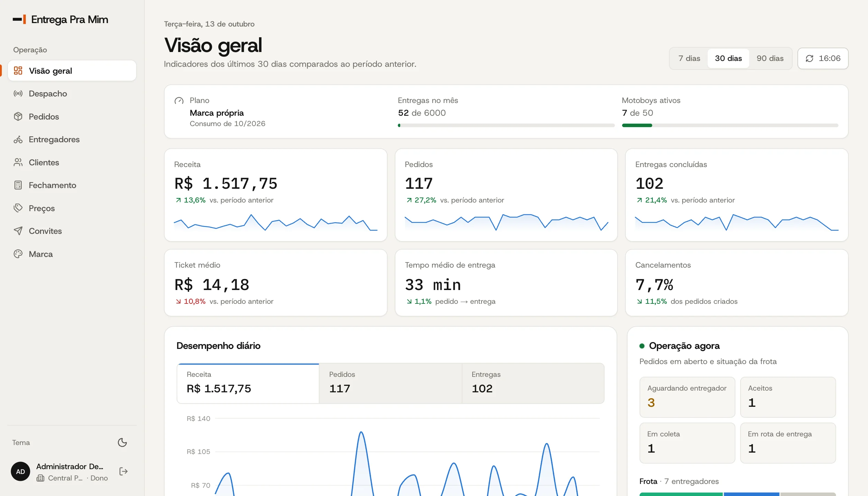Click the Despacho broadcast icon
Viewport: 868px width, 496px height.
(x=18, y=94)
